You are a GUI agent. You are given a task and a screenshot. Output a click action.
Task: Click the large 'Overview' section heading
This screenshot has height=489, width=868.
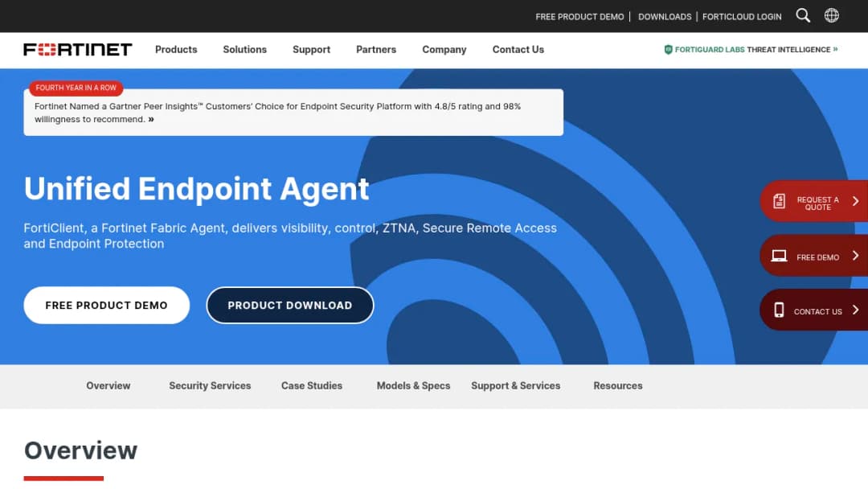pyautogui.click(x=80, y=450)
